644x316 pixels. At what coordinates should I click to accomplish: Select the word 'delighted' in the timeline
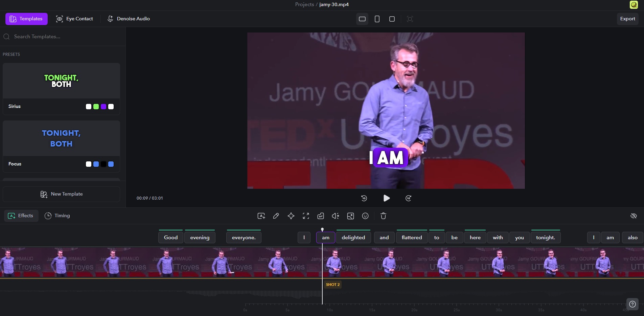353,238
